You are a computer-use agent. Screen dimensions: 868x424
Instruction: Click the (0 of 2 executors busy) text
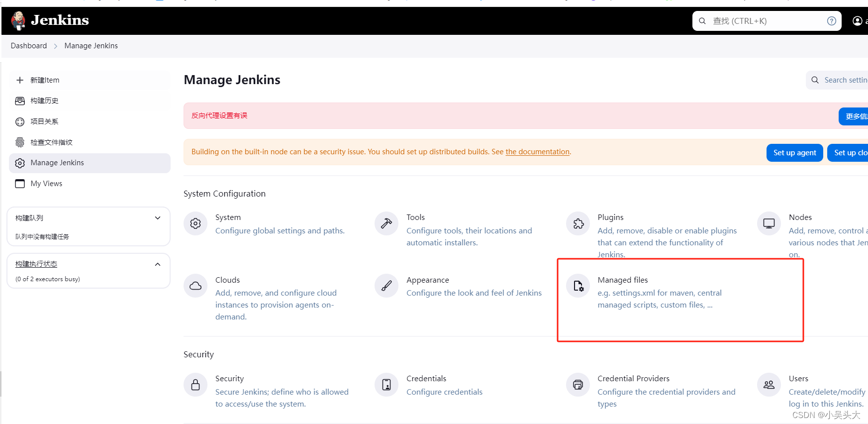[x=48, y=279]
